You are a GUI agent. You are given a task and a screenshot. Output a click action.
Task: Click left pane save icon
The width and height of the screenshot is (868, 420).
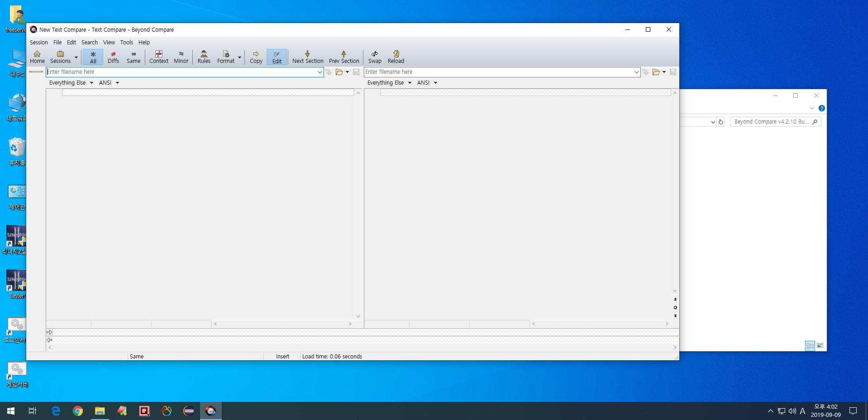(x=356, y=72)
